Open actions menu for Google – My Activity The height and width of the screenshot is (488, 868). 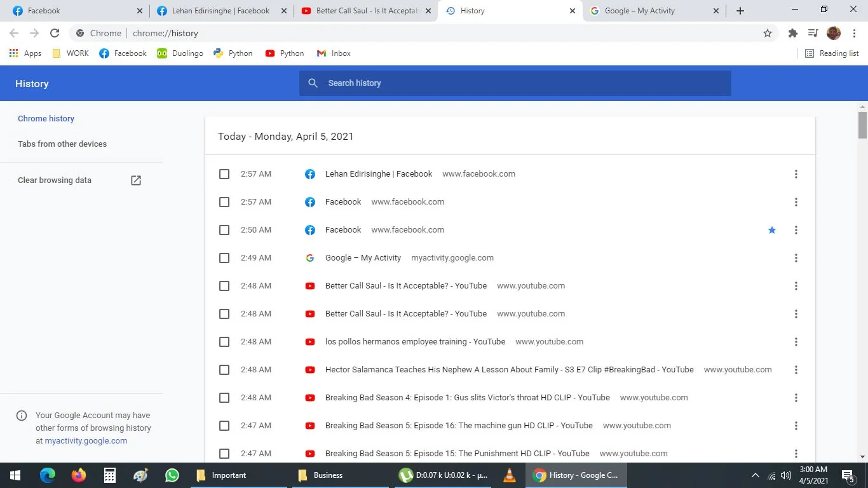point(796,258)
